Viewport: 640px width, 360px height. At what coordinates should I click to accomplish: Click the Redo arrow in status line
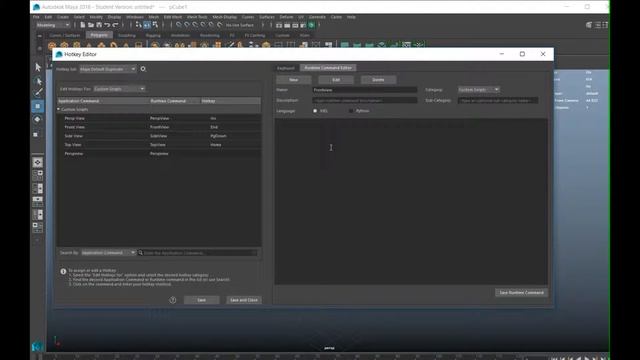[x=115, y=25]
